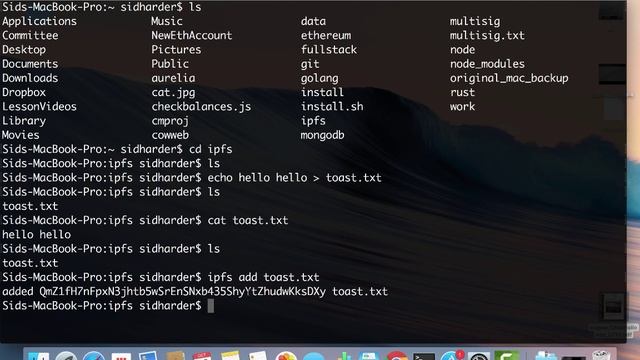Open the App Store icon with red badge
Screen dimensions: 640x360
452,356
